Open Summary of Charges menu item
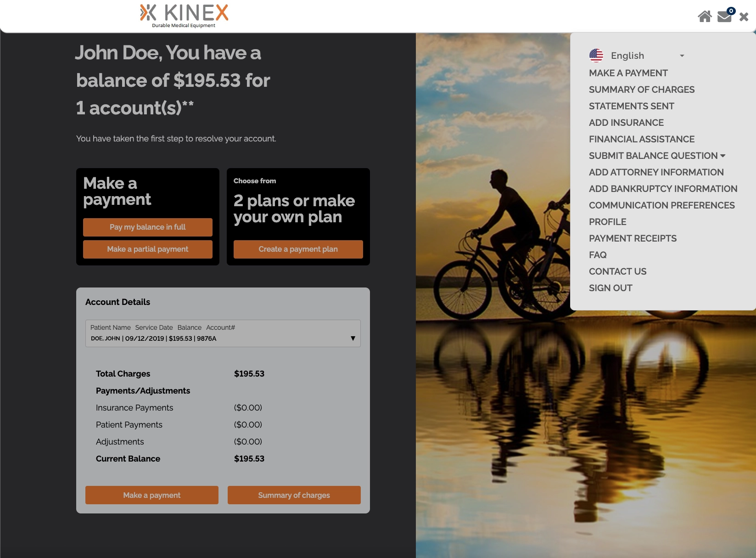Image resolution: width=756 pixels, height=558 pixels. (642, 90)
